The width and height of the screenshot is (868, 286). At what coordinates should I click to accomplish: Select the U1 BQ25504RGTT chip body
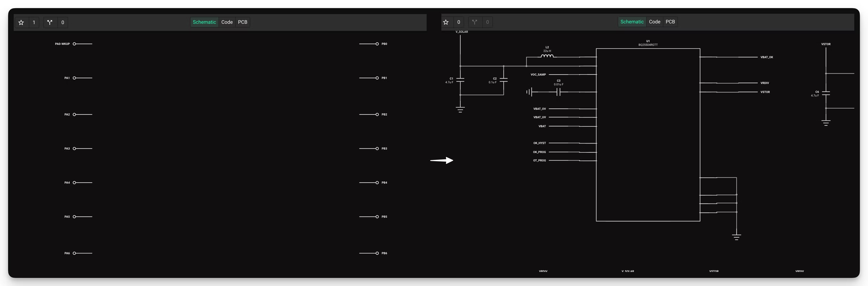click(x=648, y=135)
